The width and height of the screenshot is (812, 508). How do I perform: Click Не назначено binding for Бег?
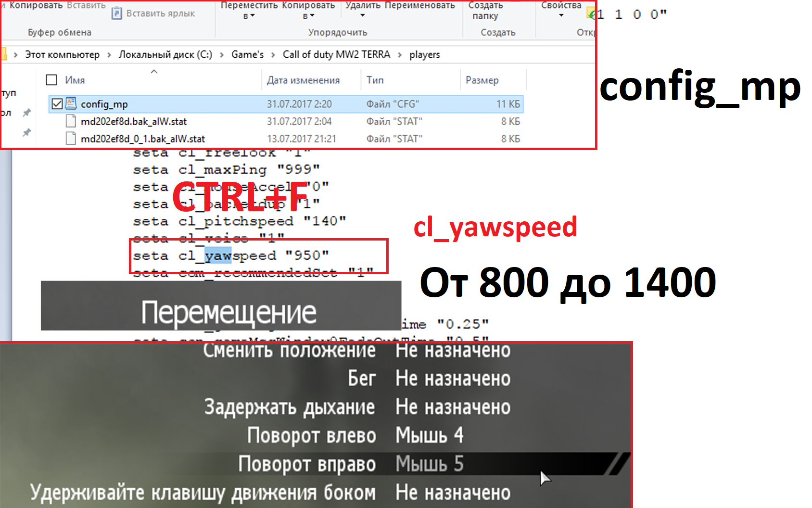pyautogui.click(x=453, y=379)
